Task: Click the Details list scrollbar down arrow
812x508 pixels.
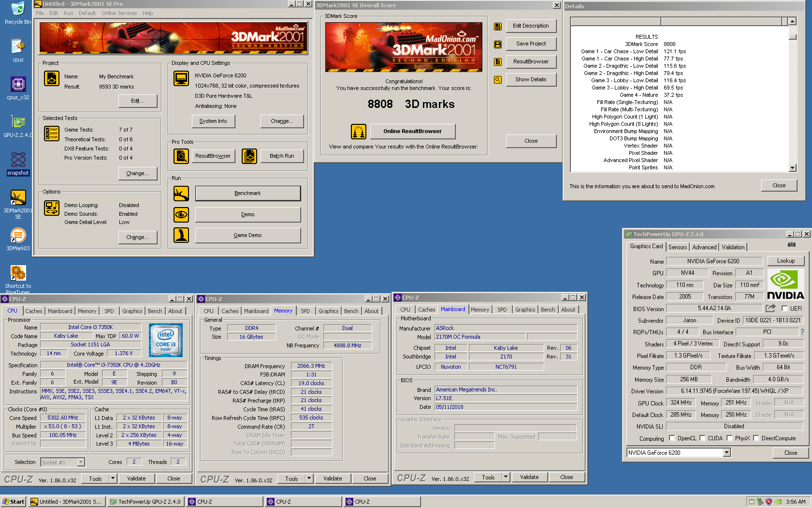Action: click(x=792, y=168)
